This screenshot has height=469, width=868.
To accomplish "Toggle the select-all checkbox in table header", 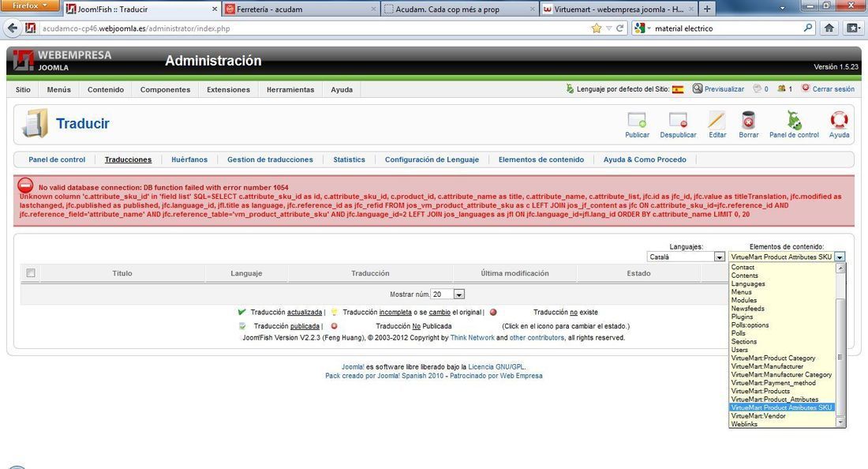I will (31, 273).
